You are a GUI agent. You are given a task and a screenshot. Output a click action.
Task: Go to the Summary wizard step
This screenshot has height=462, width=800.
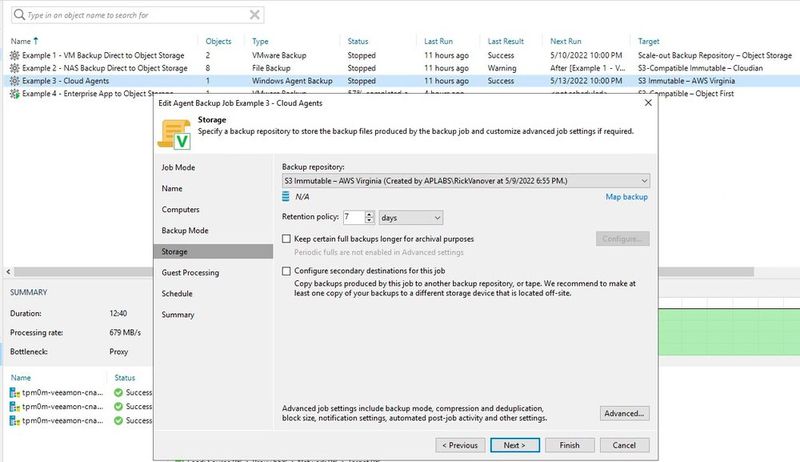pos(178,315)
